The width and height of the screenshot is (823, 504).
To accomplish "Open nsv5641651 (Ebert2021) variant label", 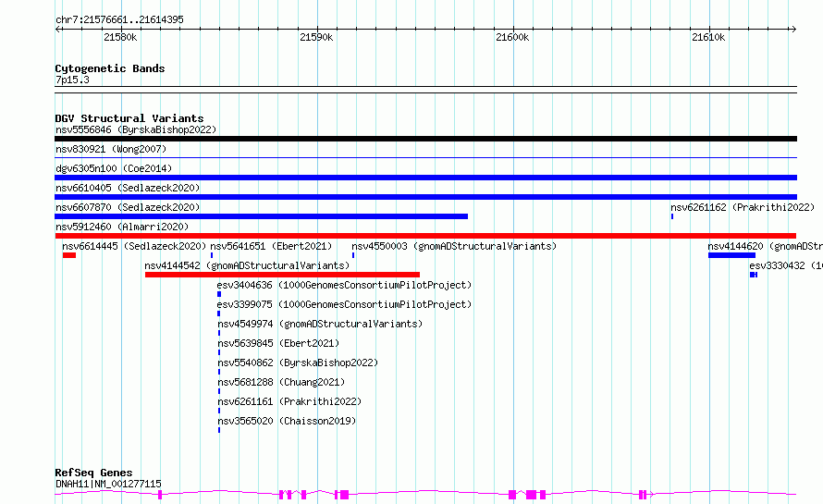I will pyautogui.click(x=271, y=246).
